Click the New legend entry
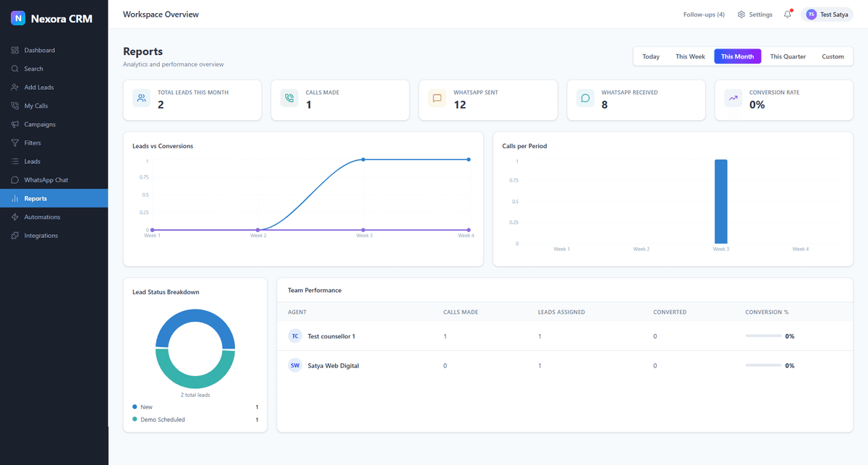868x465 pixels. [x=195, y=407]
